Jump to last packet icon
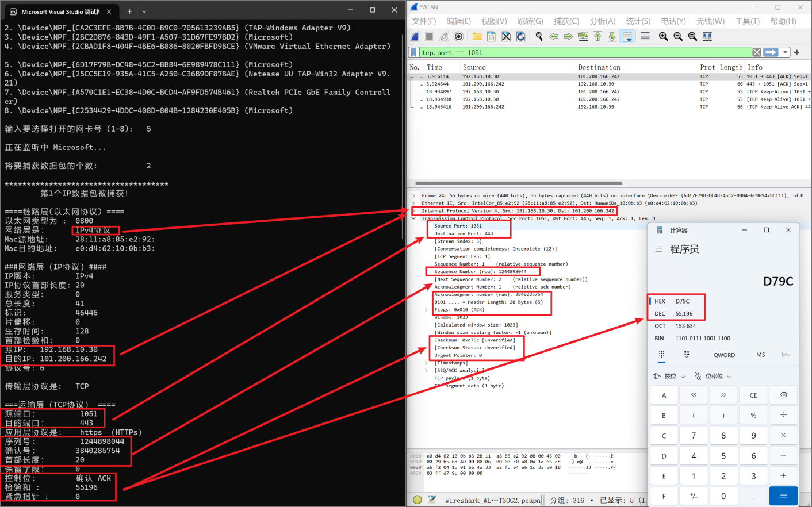812x507 pixels. 612,36
